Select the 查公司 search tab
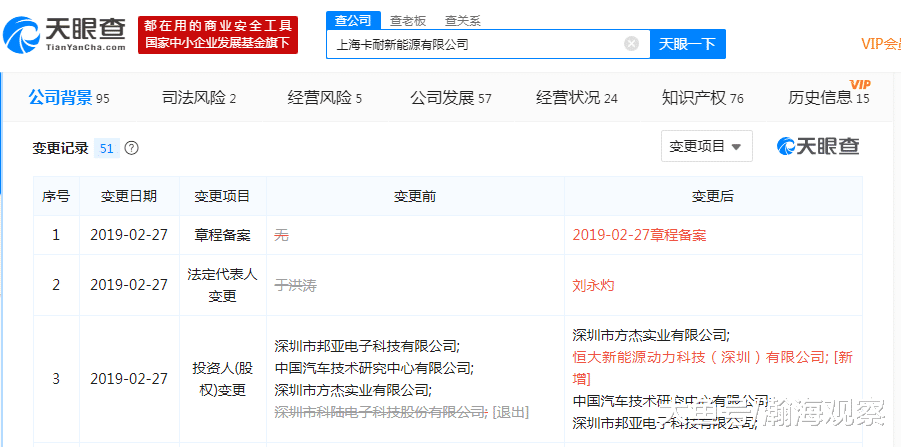 coord(353,21)
